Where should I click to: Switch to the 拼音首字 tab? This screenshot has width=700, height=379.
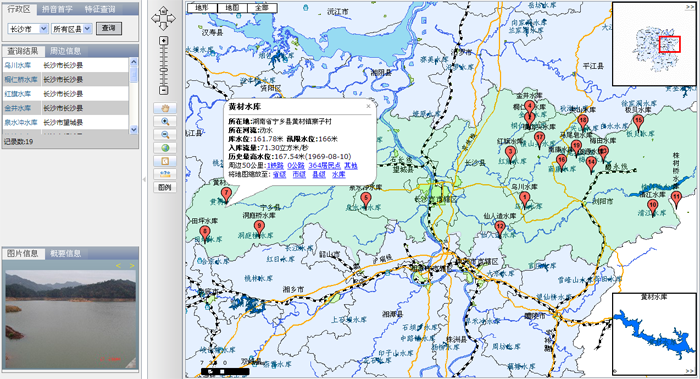point(57,9)
